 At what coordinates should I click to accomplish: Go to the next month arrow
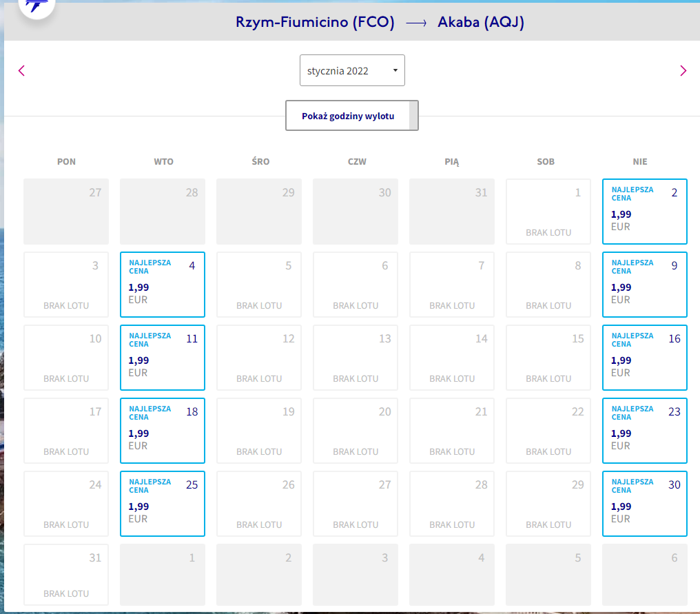click(x=683, y=70)
